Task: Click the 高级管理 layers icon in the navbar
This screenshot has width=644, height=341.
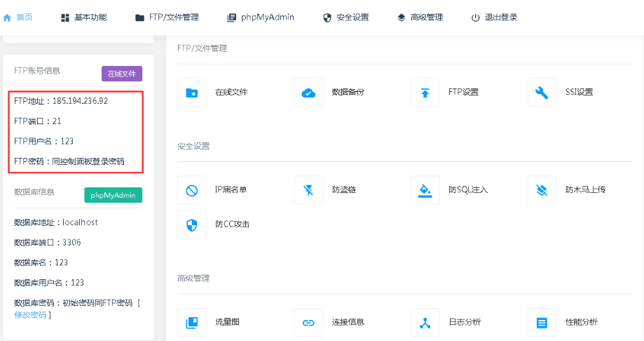Action: click(x=402, y=18)
